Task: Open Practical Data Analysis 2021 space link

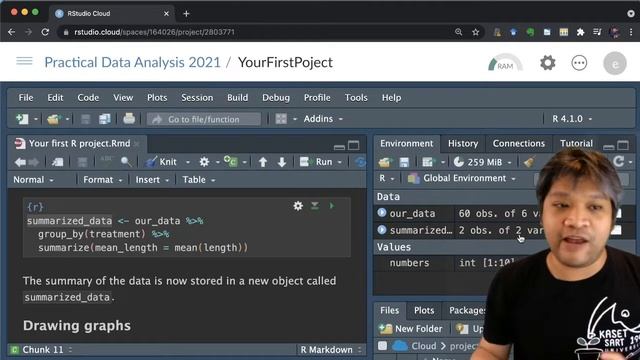Action: click(x=132, y=62)
